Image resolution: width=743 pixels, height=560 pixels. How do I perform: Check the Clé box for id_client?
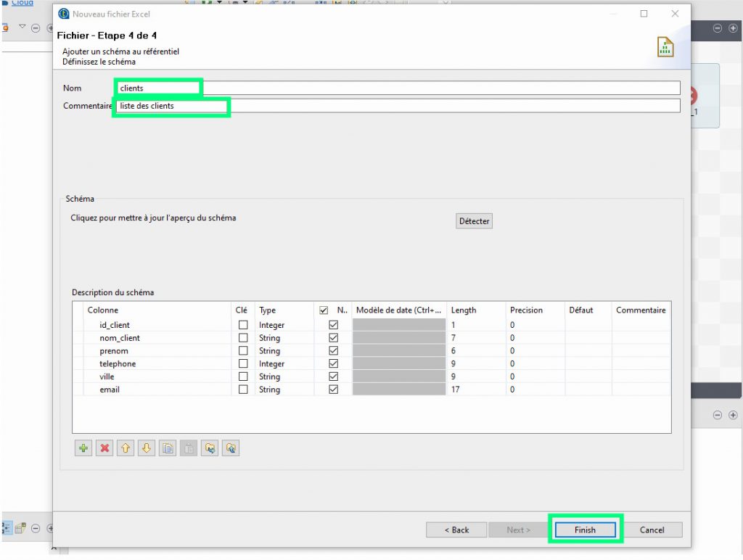(x=243, y=325)
